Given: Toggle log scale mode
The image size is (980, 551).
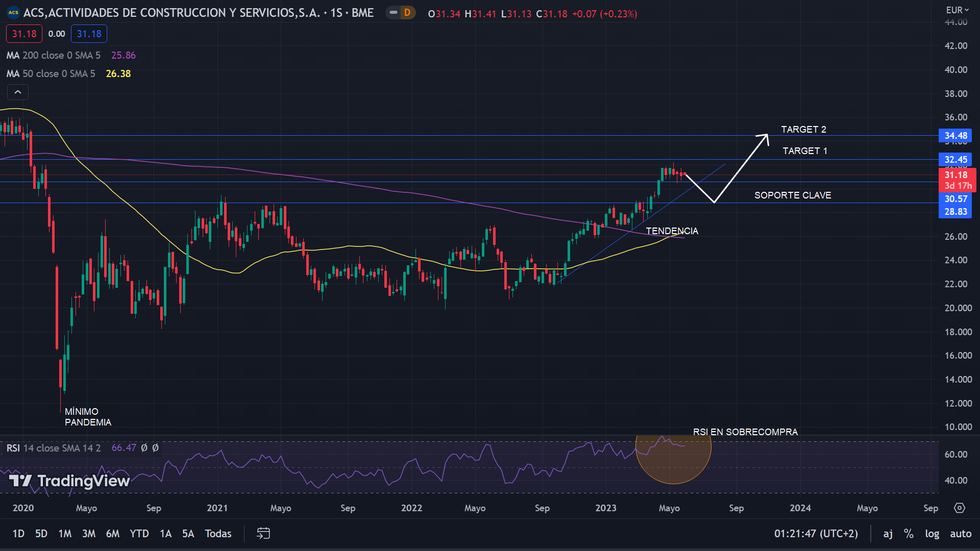Looking at the screenshot, I should tap(932, 534).
